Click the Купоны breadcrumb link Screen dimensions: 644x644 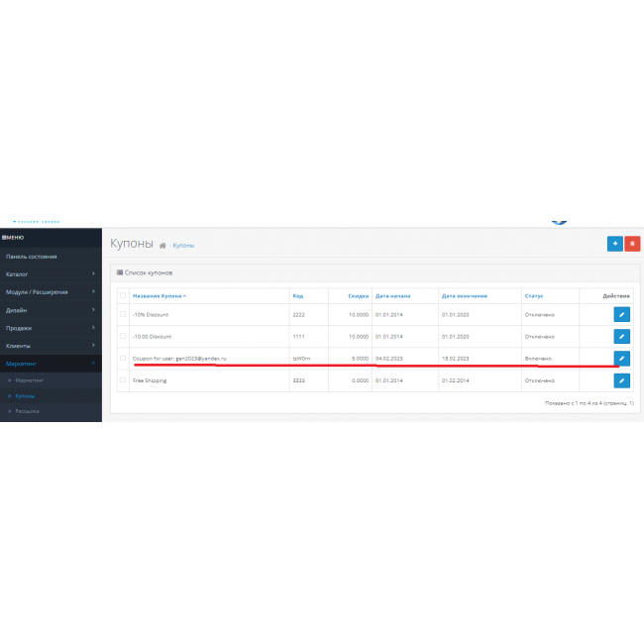coord(184,246)
